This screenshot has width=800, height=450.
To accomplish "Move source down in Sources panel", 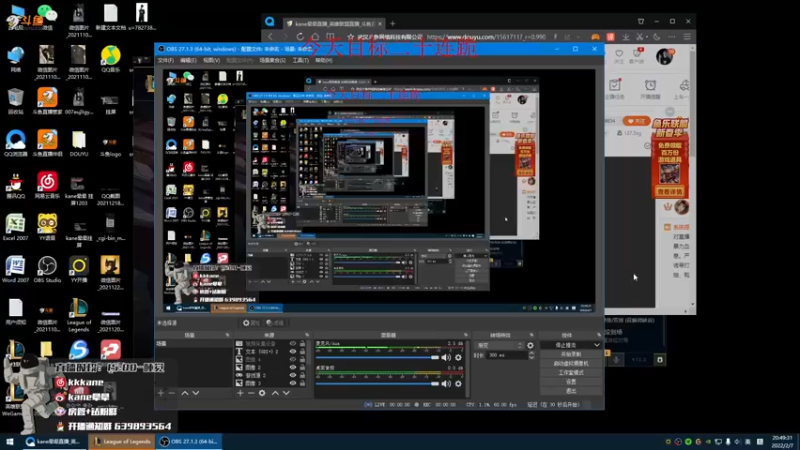I will [286, 393].
